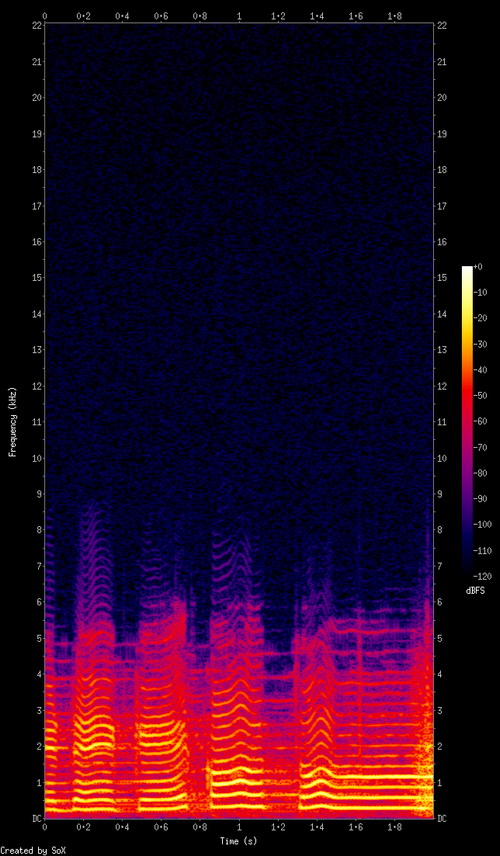
Task: Click the '-100' color scale label
Action: tap(482, 525)
